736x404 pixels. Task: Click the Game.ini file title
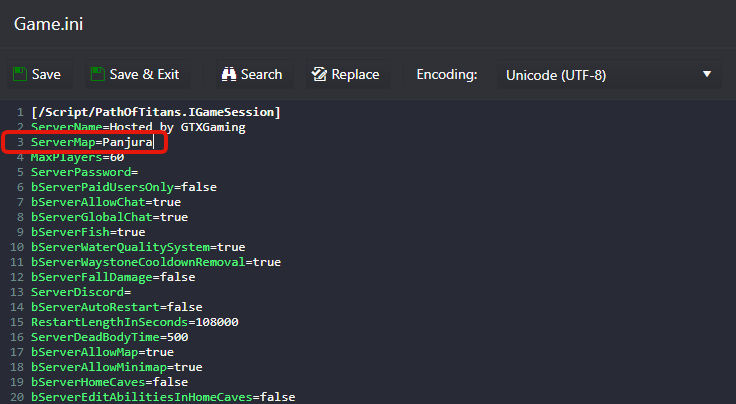[x=48, y=24]
